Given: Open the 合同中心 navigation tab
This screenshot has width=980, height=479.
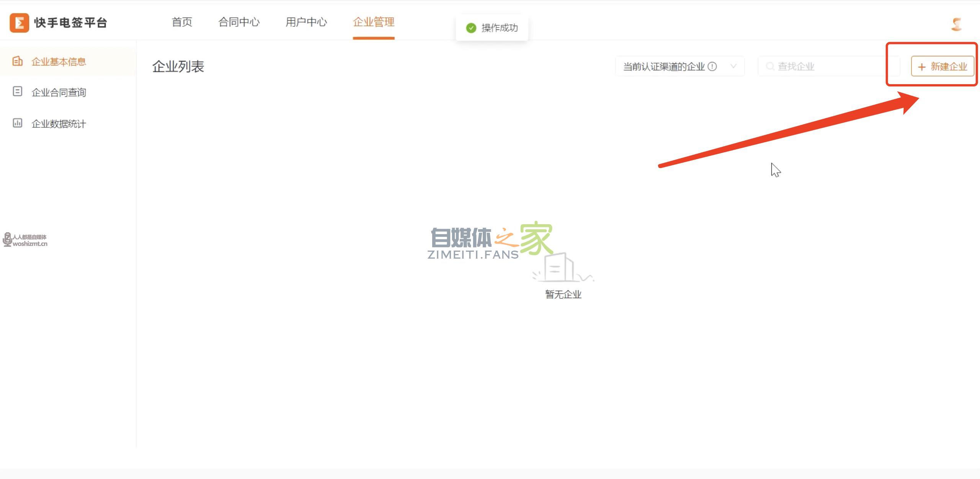Looking at the screenshot, I should (239, 22).
